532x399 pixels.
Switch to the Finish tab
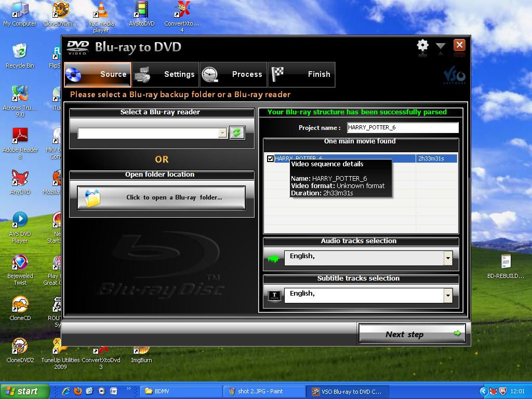coord(302,74)
